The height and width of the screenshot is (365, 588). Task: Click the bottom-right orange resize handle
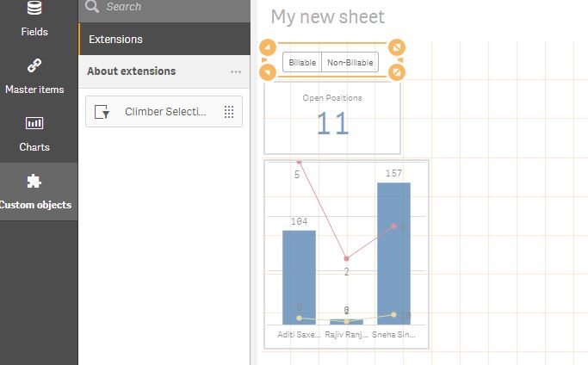click(x=397, y=72)
